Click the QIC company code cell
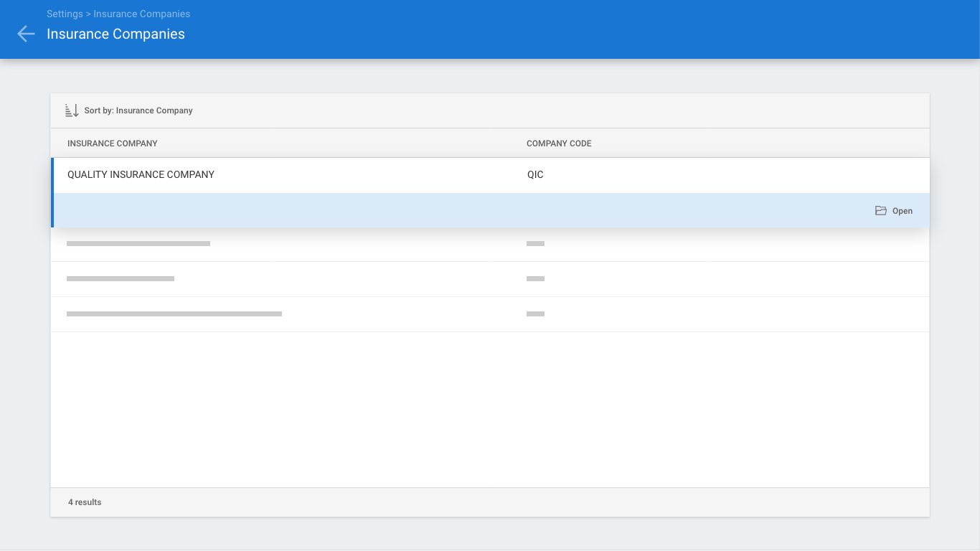The image size is (980, 551). [x=535, y=174]
